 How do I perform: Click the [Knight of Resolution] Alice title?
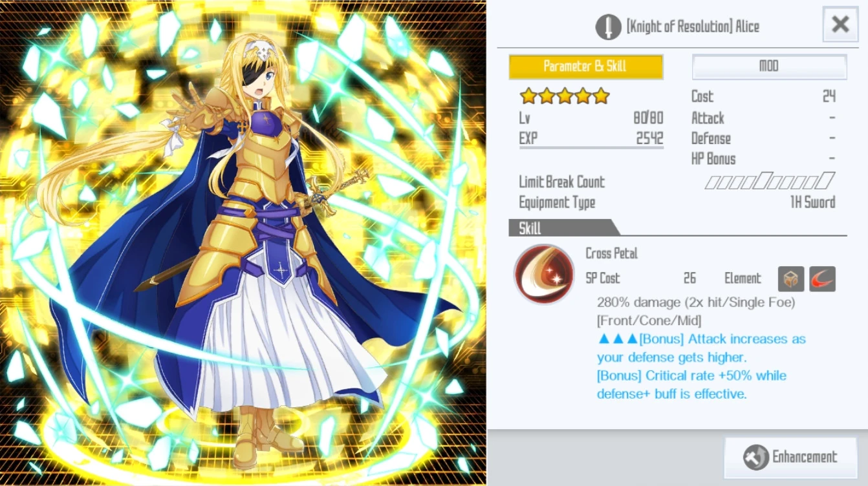(693, 26)
